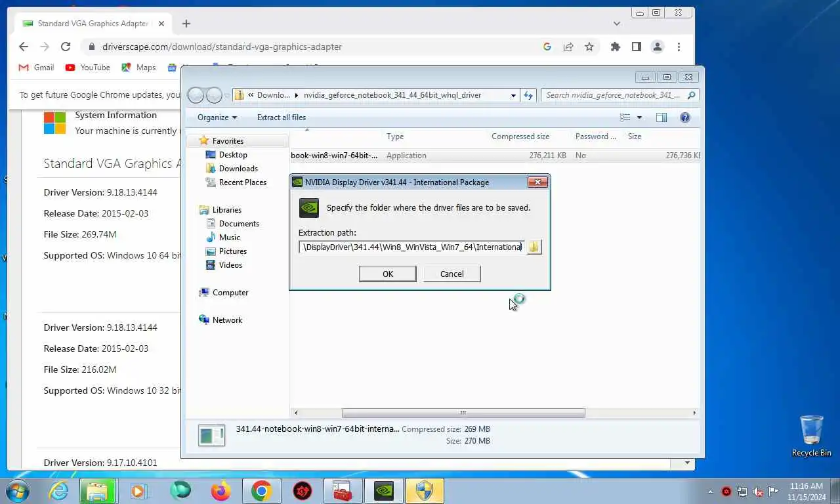This screenshot has height=504, width=840.
Task: Click the Google icon in Chrome's address bar
Action: (547, 47)
